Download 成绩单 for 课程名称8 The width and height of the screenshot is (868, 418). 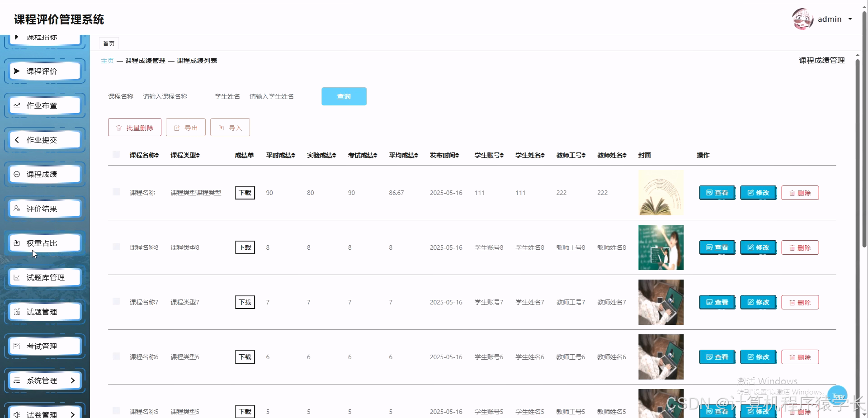tap(245, 247)
